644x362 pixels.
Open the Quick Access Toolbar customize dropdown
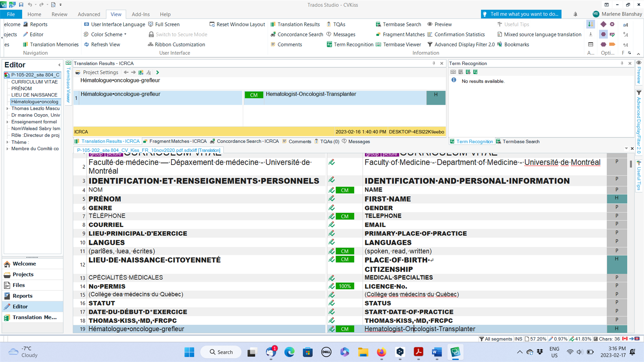(x=60, y=5)
